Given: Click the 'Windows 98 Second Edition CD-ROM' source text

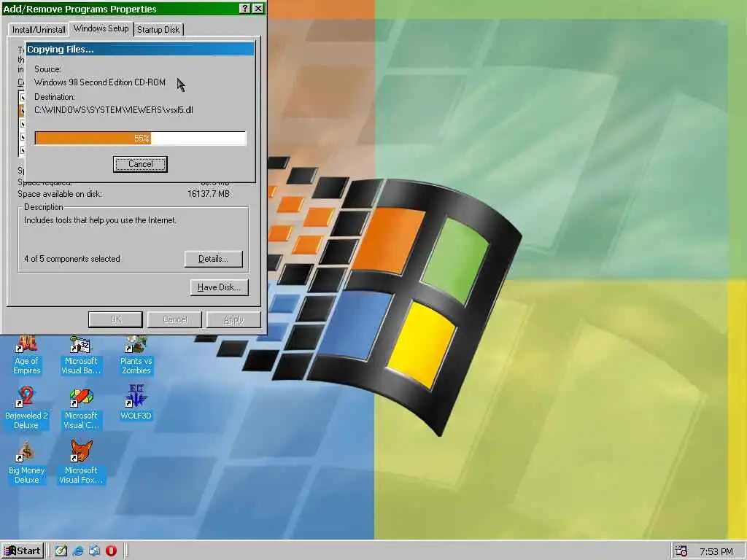Looking at the screenshot, I should click(99, 82).
